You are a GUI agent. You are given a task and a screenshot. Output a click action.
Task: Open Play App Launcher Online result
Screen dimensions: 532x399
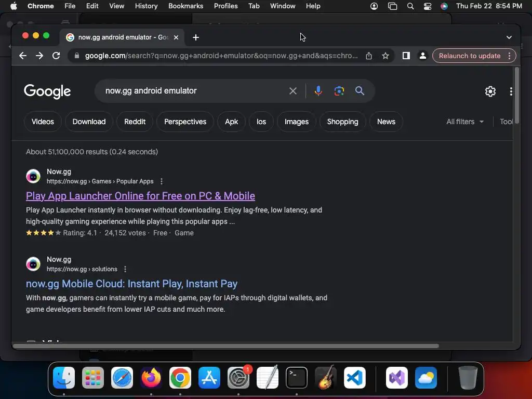[140, 196]
